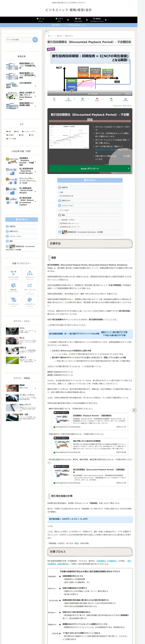
Task: Open skill category 計算する
Action: click(22, 351)
